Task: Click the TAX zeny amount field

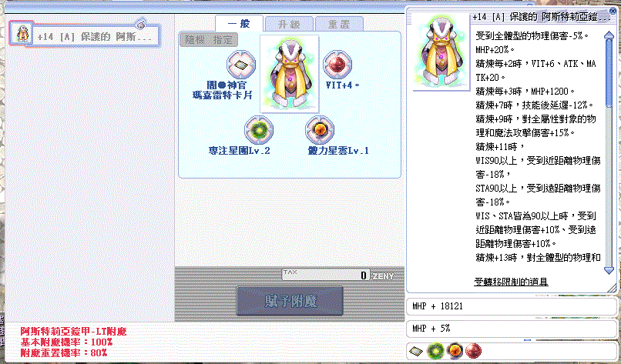Action: (326, 275)
